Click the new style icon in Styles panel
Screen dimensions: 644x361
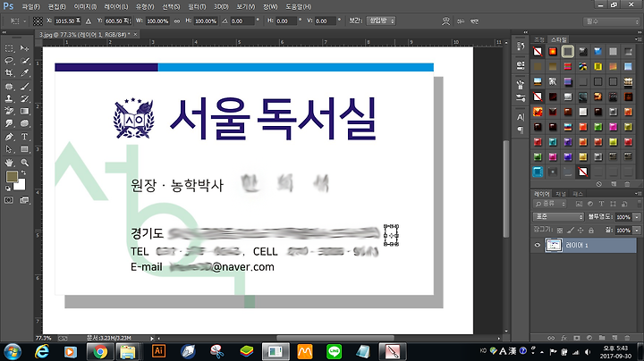pyautogui.click(x=614, y=184)
